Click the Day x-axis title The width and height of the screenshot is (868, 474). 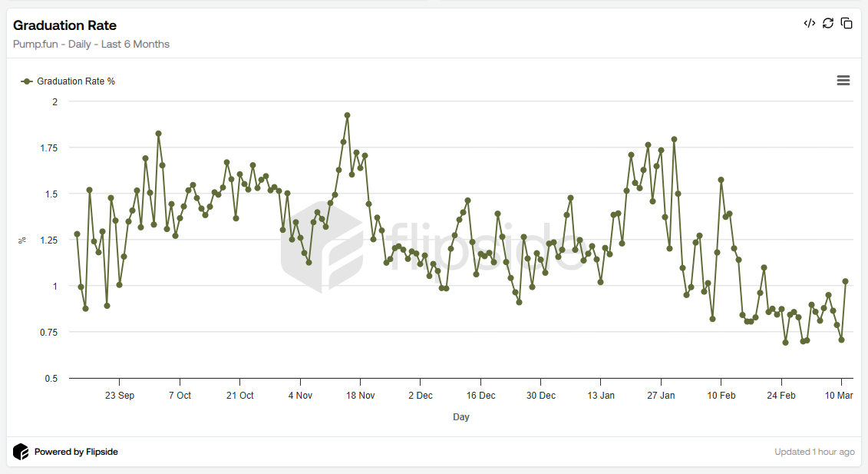pyautogui.click(x=460, y=417)
